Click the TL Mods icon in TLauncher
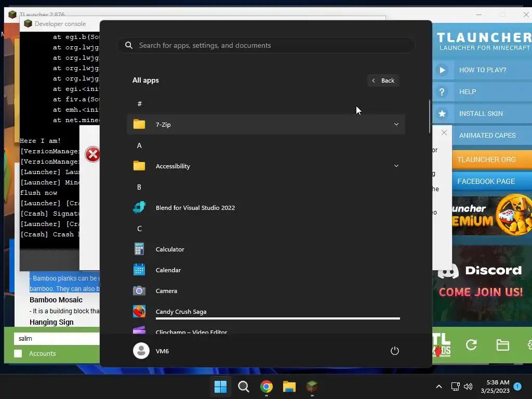Screen dimensions: 532x399 click(442, 345)
